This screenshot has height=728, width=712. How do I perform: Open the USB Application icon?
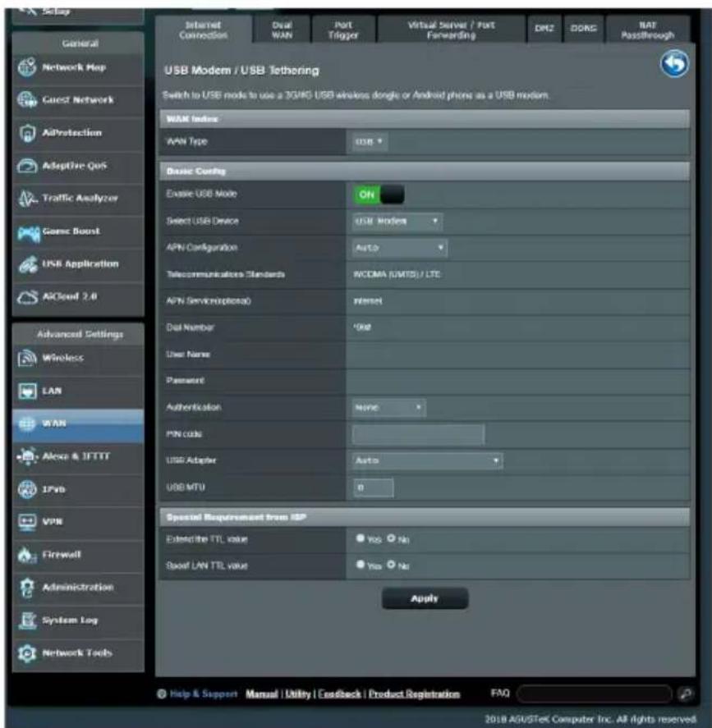pyautogui.click(x=27, y=264)
